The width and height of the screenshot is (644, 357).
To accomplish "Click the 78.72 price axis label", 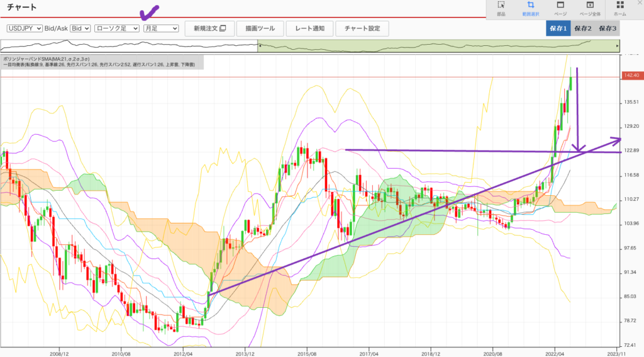I will [x=631, y=320].
